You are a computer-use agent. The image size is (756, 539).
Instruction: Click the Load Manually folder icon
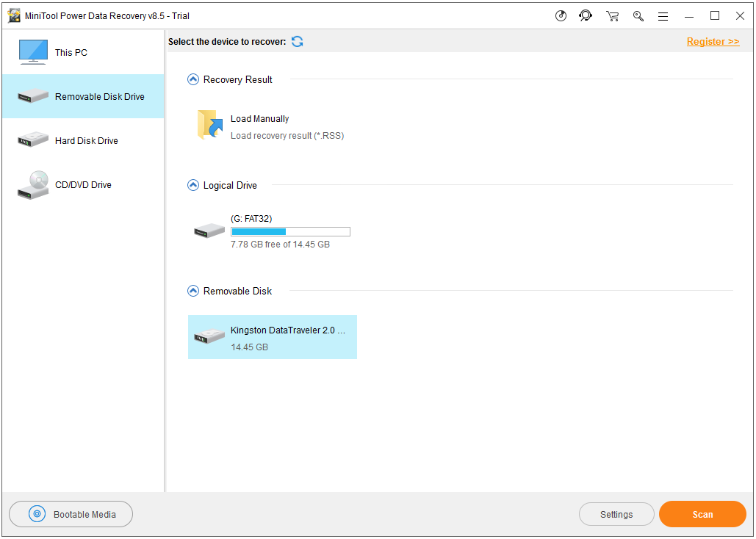pos(209,125)
